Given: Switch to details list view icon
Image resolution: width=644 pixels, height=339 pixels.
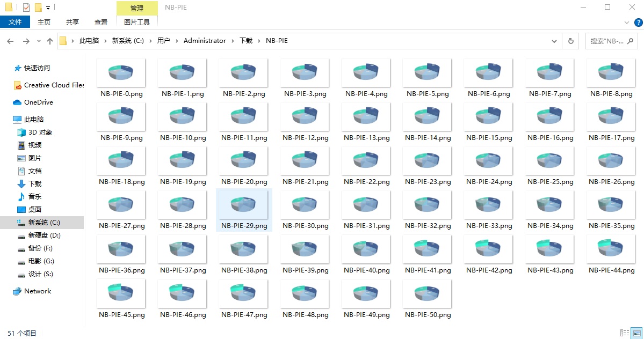Looking at the screenshot, I should pyautogui.click(x=625, y=333).
